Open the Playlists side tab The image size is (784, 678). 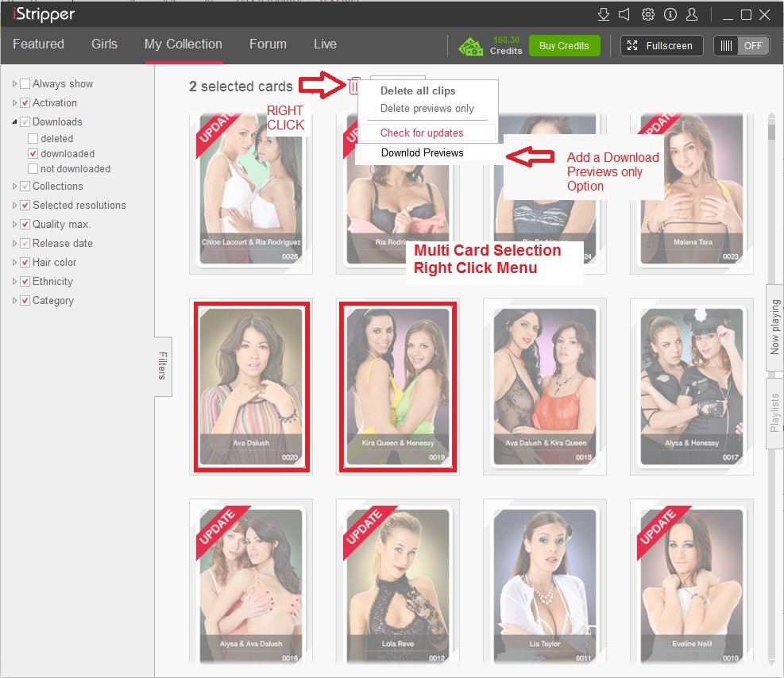click(774, 413)
